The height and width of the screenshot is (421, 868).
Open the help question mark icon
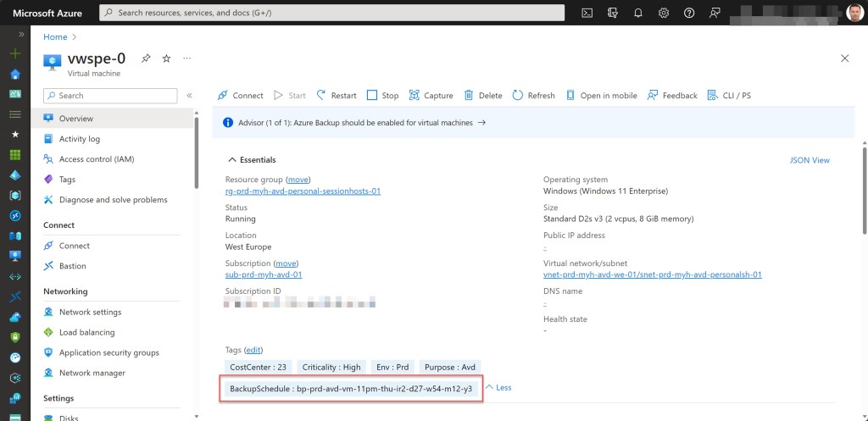(689, 13)
